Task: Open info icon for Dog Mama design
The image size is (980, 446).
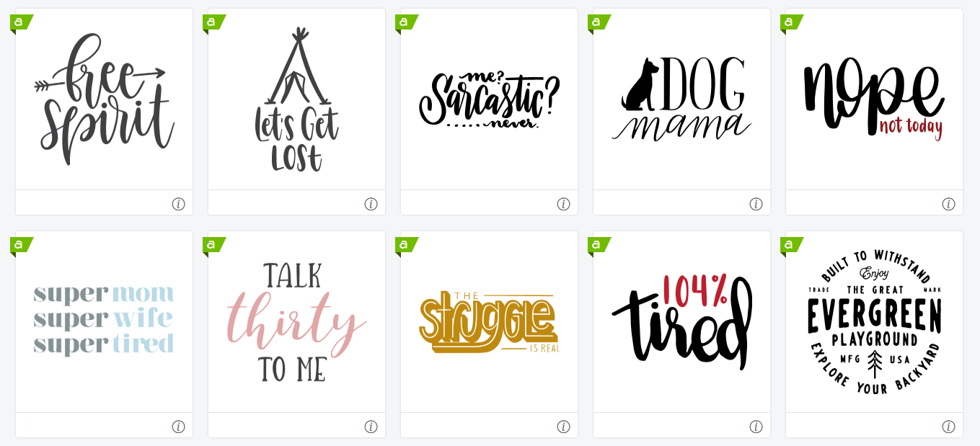Action: 756,204
